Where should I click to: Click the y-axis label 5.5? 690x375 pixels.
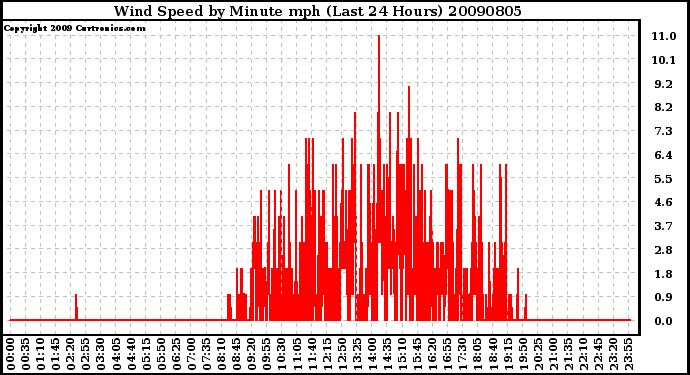(664, 179)
